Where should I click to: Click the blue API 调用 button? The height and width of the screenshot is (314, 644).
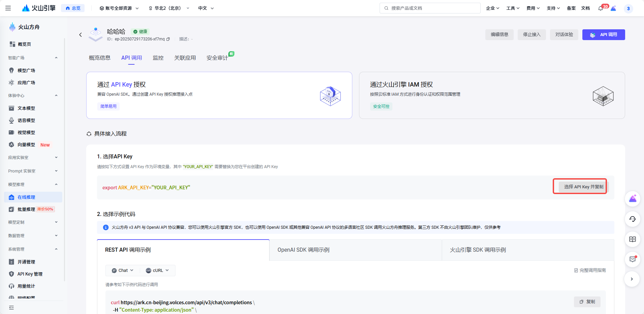[x=604, y=35]
